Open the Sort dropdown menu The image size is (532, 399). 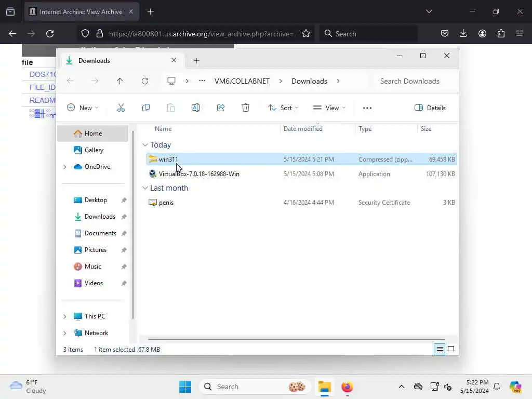(283, 108)
